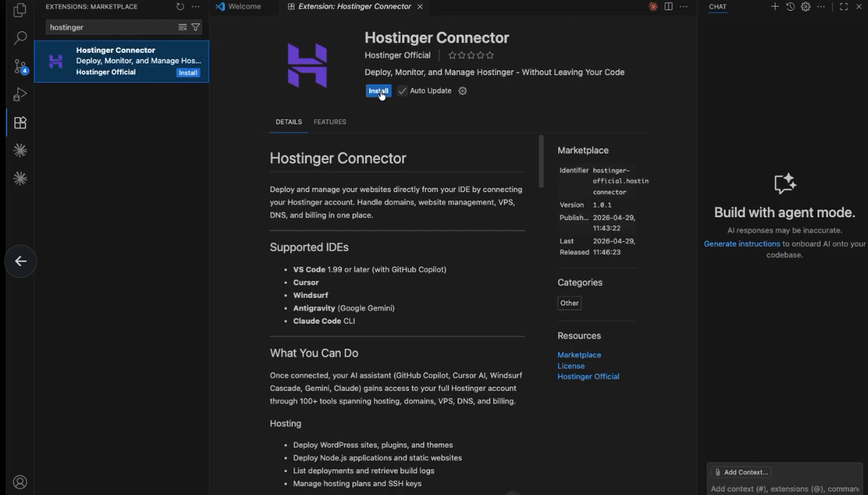Toggle the Auto Update checkbox

coord(402,91)
